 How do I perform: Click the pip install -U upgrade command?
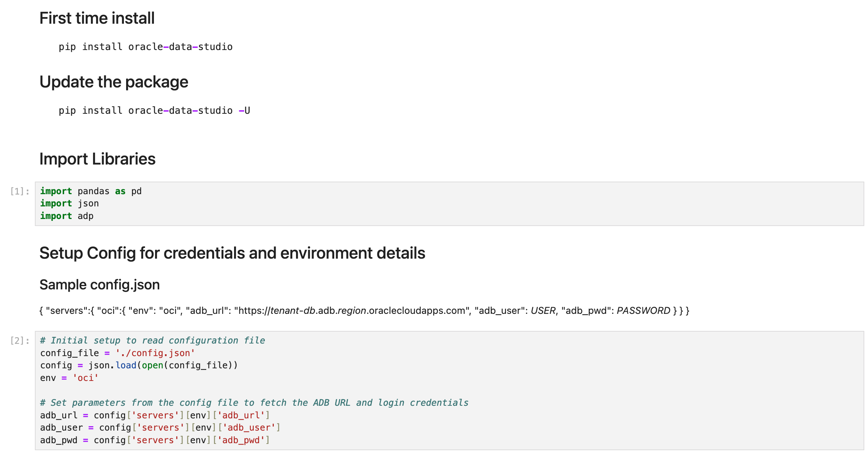154,110
